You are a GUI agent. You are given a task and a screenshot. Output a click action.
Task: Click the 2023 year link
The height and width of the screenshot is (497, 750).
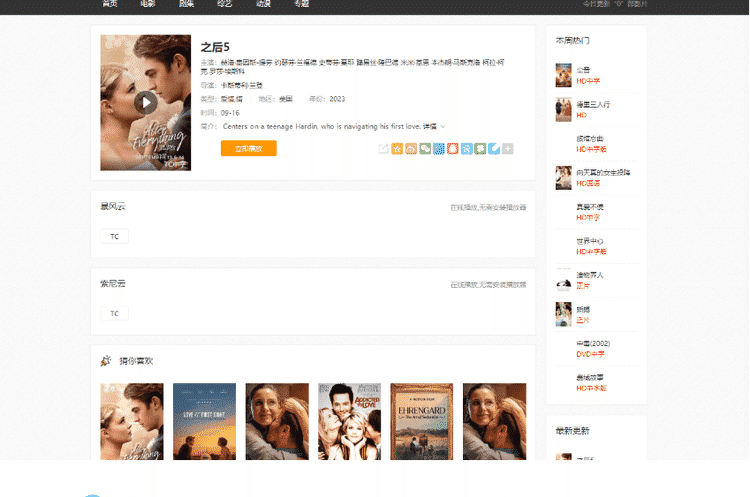coord(337,99)
